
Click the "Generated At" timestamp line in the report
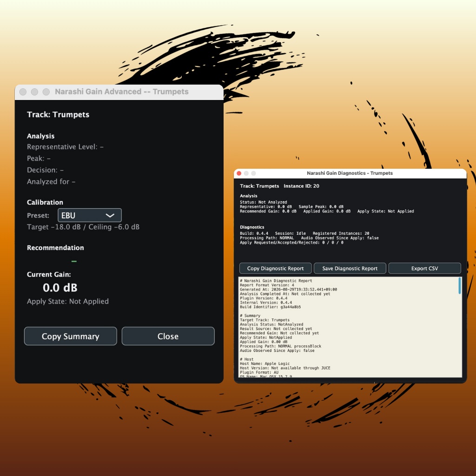coord(288,290)
